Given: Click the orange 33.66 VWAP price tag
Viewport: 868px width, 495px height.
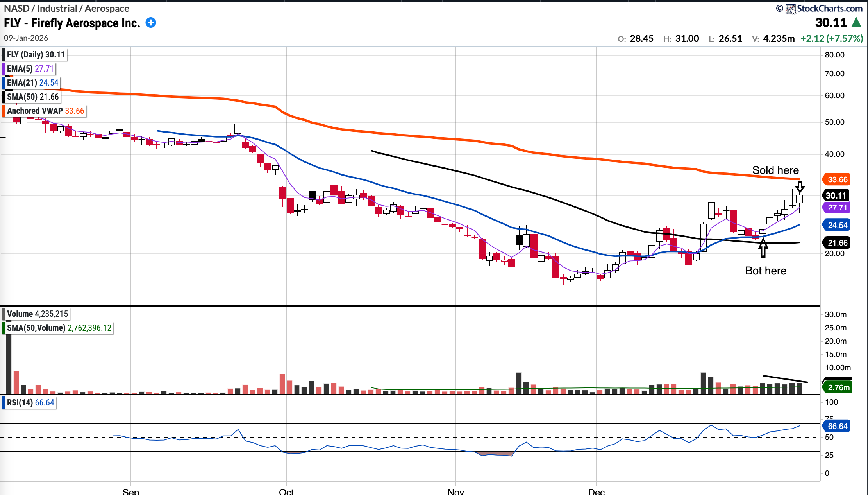Looking at the screenshot, I should coord(837,179).
